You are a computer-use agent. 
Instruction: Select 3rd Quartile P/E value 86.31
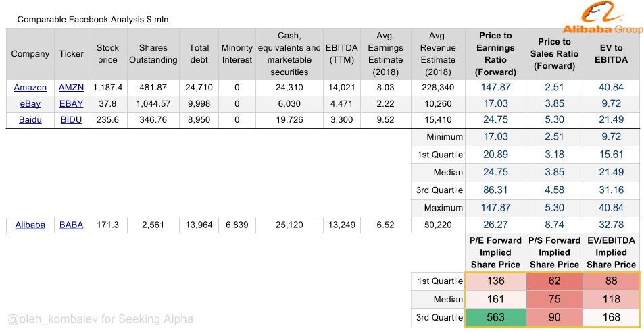coord(495,190)
